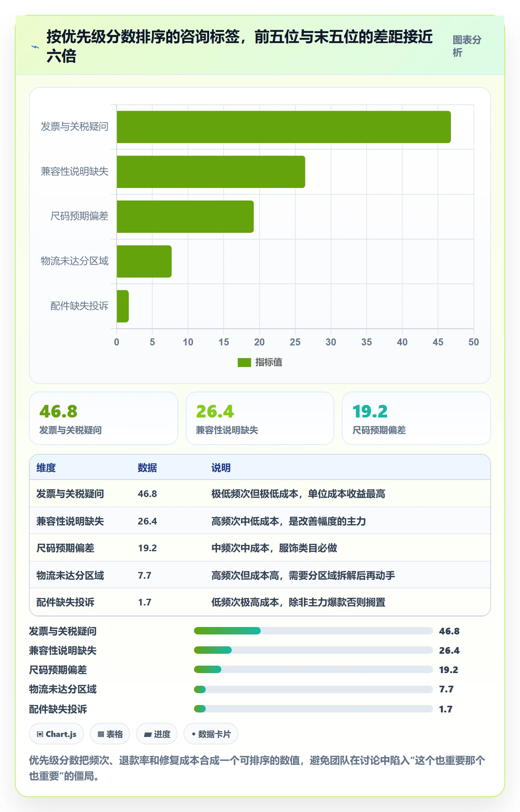Click the 物流未达分区域 progress bar
Viewport: 520px width, 812px height.
tap(313, 689)
